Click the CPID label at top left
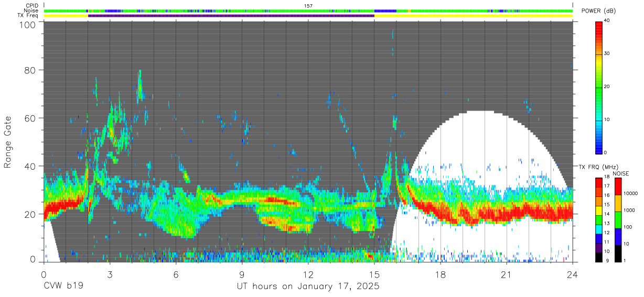 point(31,6)
